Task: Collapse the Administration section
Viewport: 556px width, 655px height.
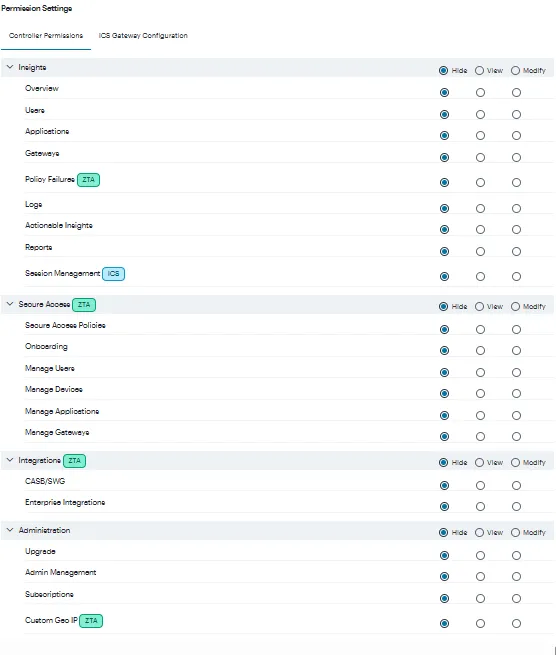Action: pos(10,530)
